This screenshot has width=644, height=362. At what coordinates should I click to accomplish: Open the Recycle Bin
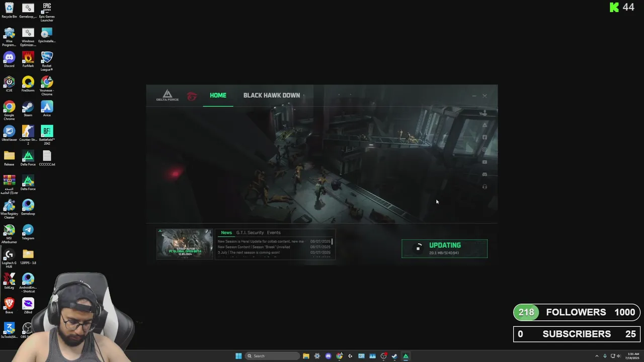9,10
